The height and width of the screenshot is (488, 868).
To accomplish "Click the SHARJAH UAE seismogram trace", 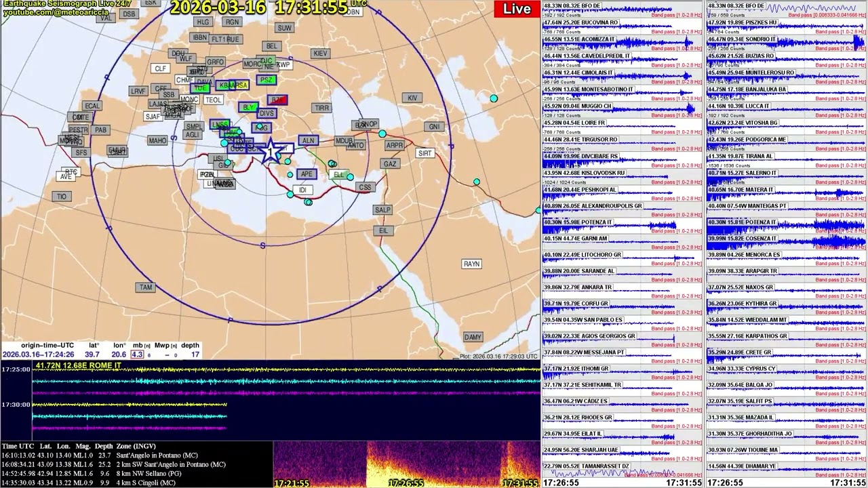I will [622, 453].
